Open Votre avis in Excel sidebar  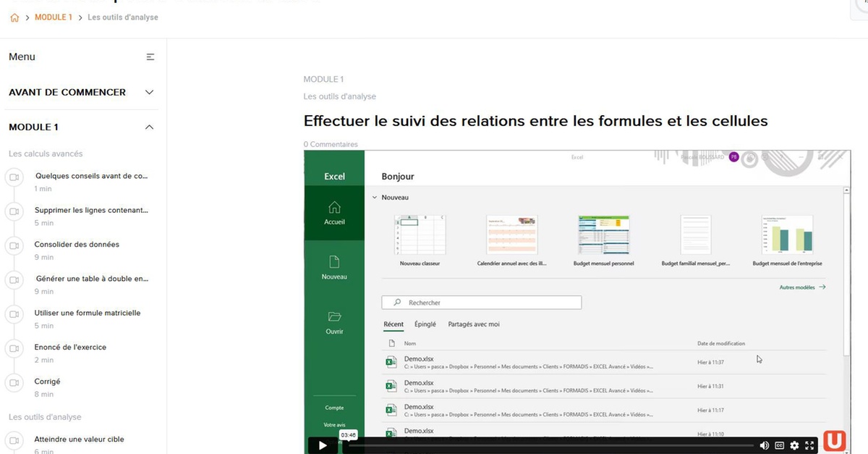334,424
